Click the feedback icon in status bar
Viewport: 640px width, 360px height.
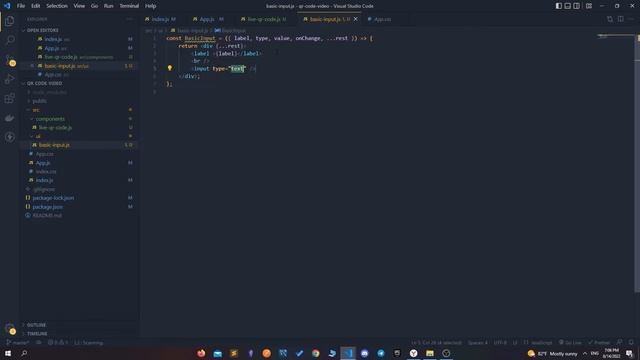pos(620,342)
